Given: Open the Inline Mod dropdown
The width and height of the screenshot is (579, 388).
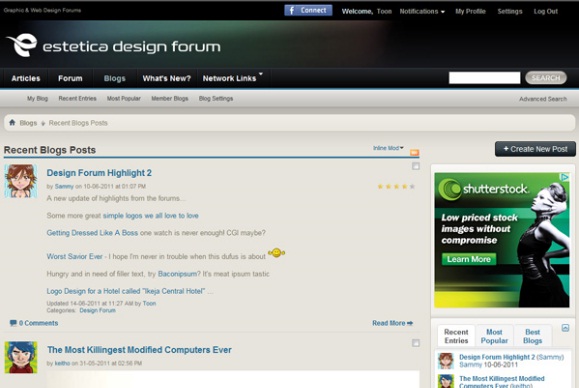Looking at the screenshot, I should [x=388, y=148].
